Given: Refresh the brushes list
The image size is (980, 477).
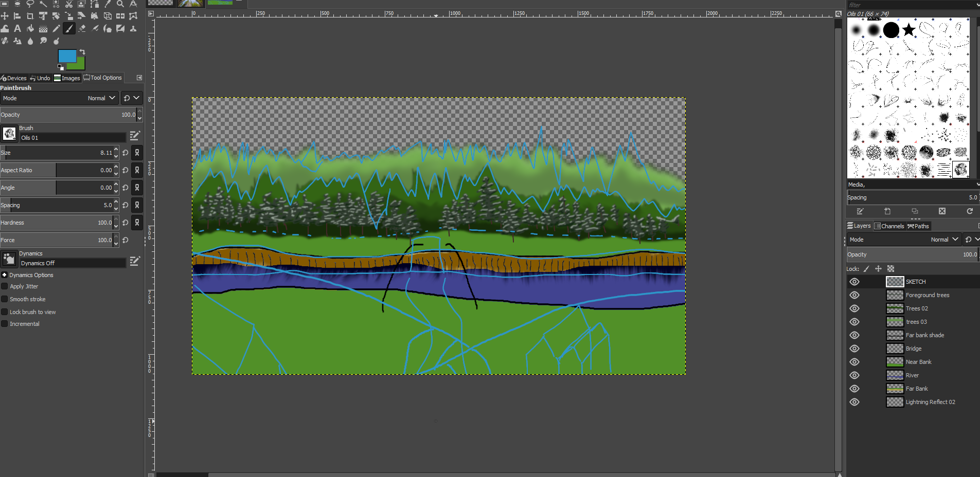Looking at the screenshot, I should pyautogui.click(x=970, y=211).
